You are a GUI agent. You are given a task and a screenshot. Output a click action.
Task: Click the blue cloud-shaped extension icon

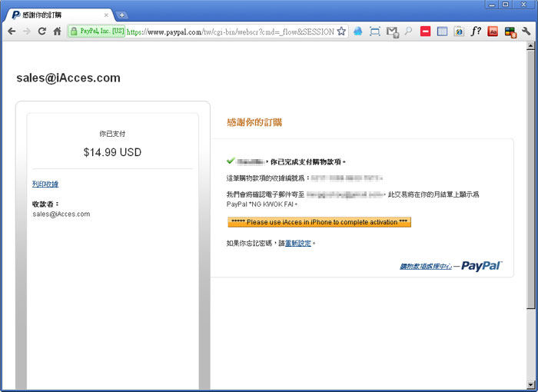point(358,32)
